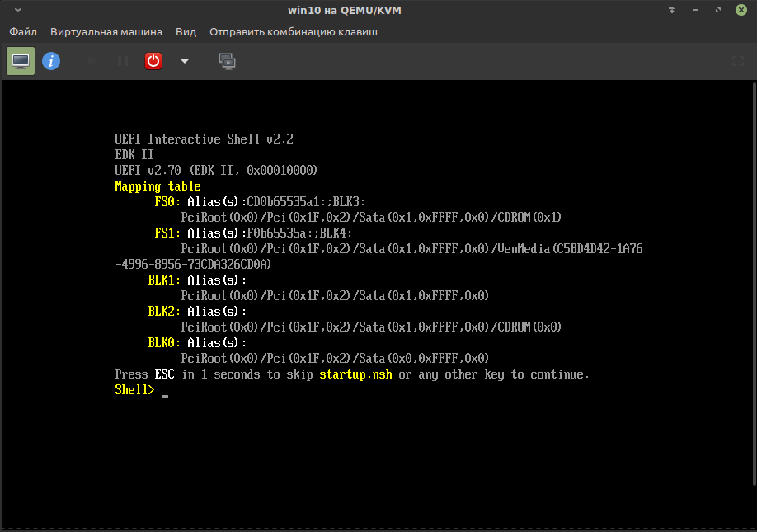Show the graphical console view

(21, 61)
